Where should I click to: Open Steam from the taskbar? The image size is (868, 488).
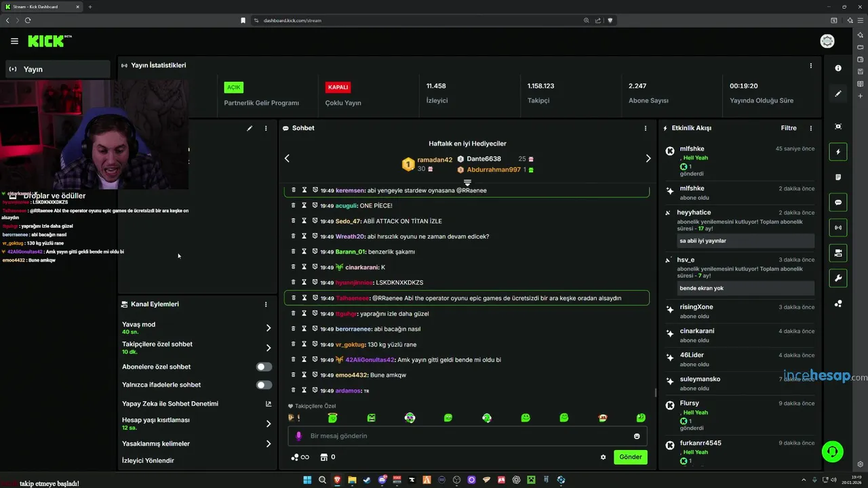pyautogui.click(x=368, y=480)
